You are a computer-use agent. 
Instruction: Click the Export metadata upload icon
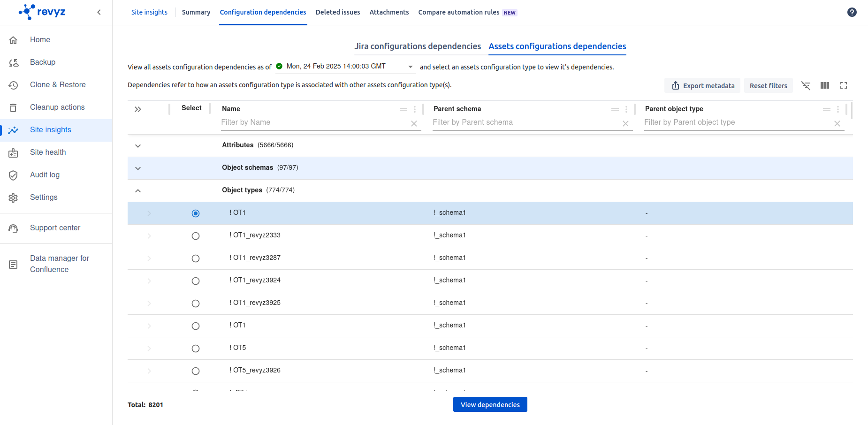pyautogui.click(x=676, y=85)
